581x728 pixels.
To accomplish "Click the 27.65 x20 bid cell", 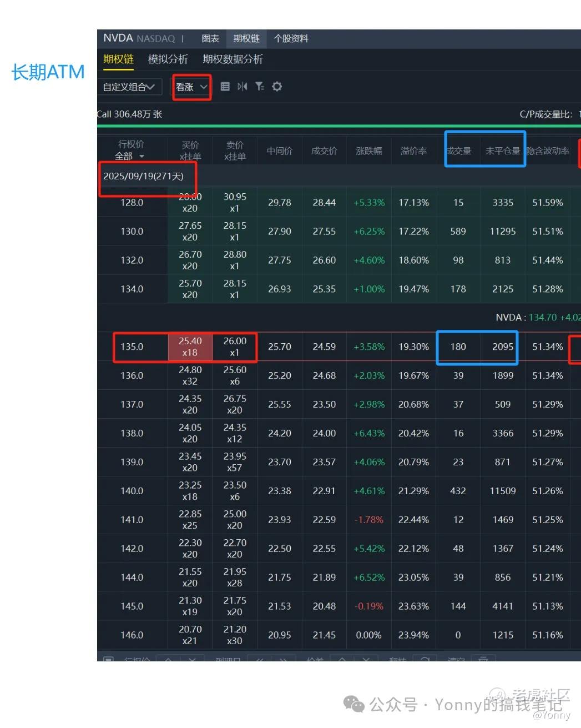I will tap(190, 232).
